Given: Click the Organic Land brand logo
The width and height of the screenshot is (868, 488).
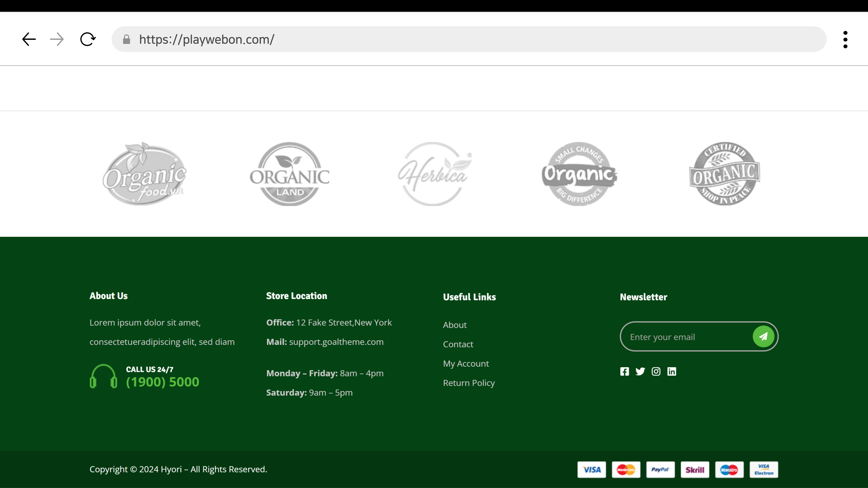Looking at the screenshot, I should [290, 174].
